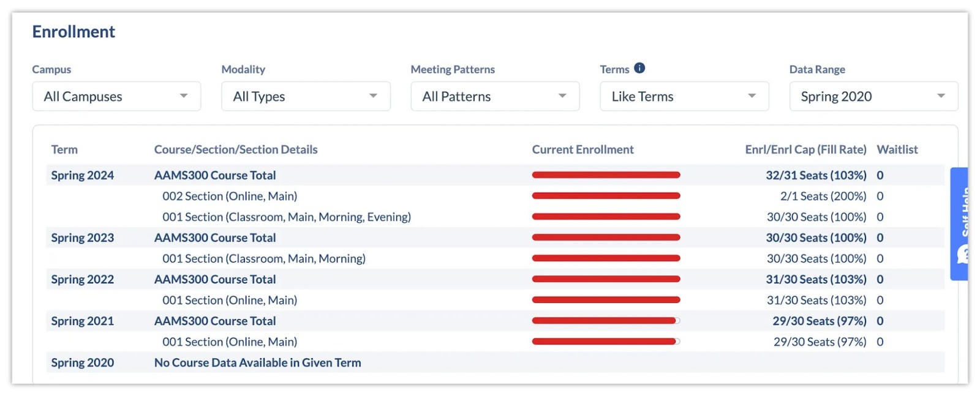Open the Like Terms dropdown
The width and height of the screenshot is (980, 393).
(684, 96)
